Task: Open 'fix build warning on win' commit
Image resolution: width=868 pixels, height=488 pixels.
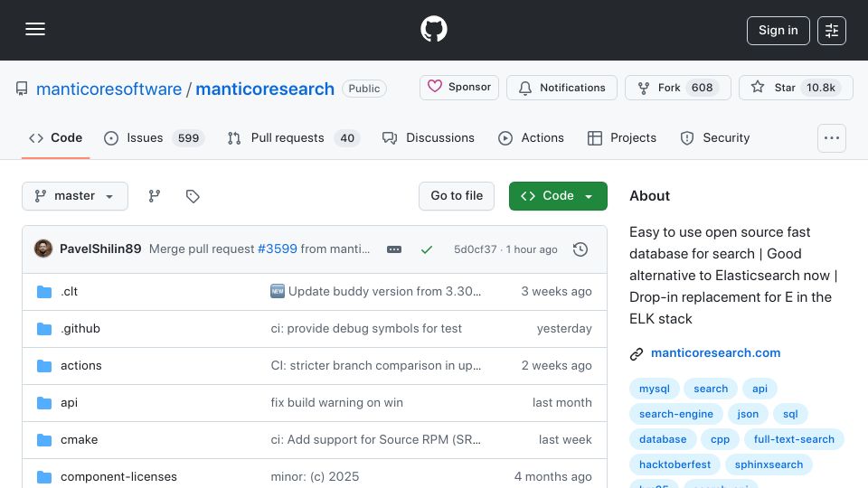Action: point(336,403)
